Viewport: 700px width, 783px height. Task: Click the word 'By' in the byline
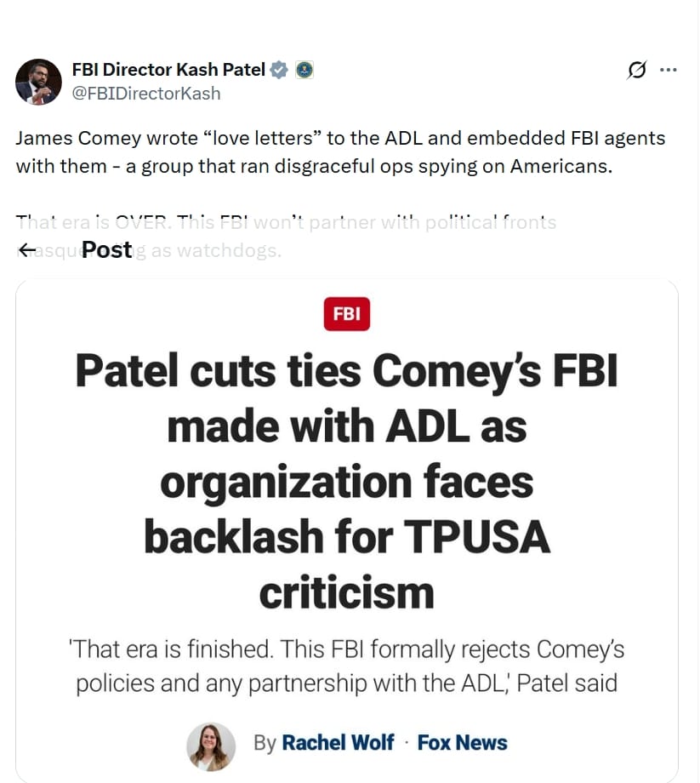(265, 743)
